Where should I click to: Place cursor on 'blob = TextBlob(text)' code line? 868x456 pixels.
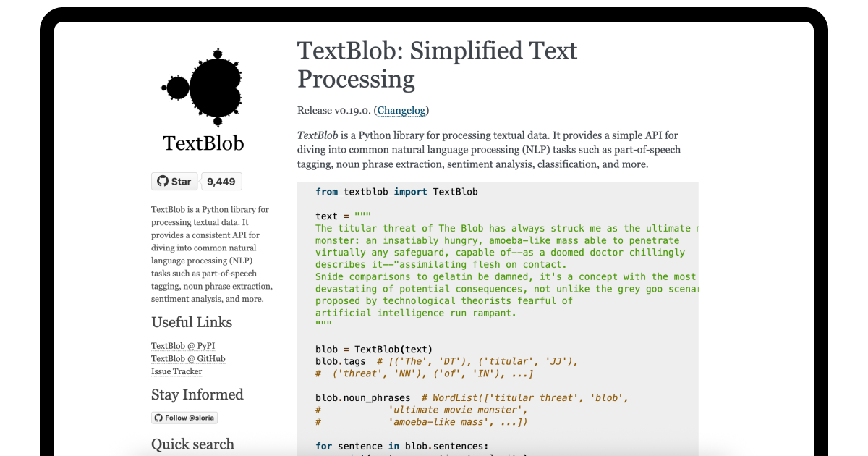pos(373,349)
